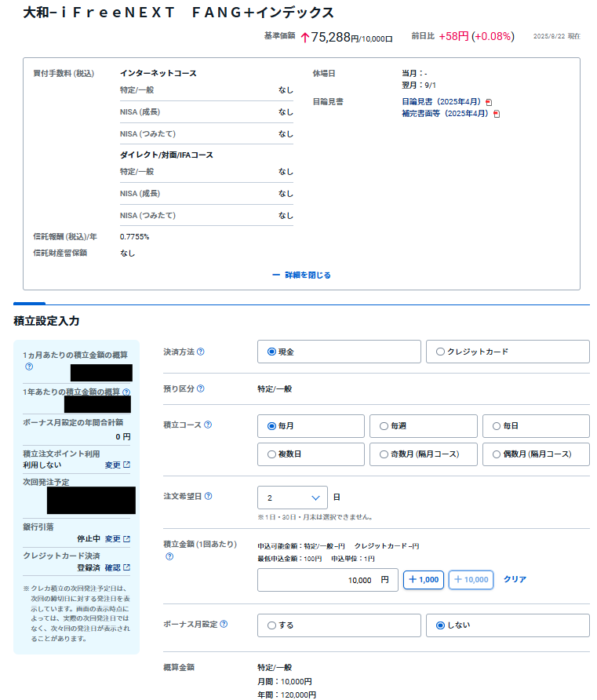The width and height of the screenshot is (597, 700).
Task: Click 登録済 credit card status
Action: pyautogui.click(x=89, y=567)
